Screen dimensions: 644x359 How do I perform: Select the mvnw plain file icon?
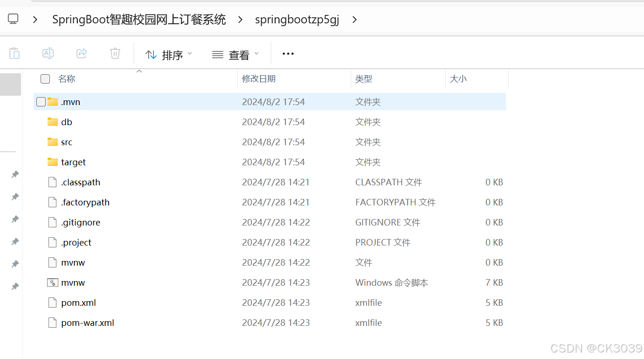click(53, 262)
